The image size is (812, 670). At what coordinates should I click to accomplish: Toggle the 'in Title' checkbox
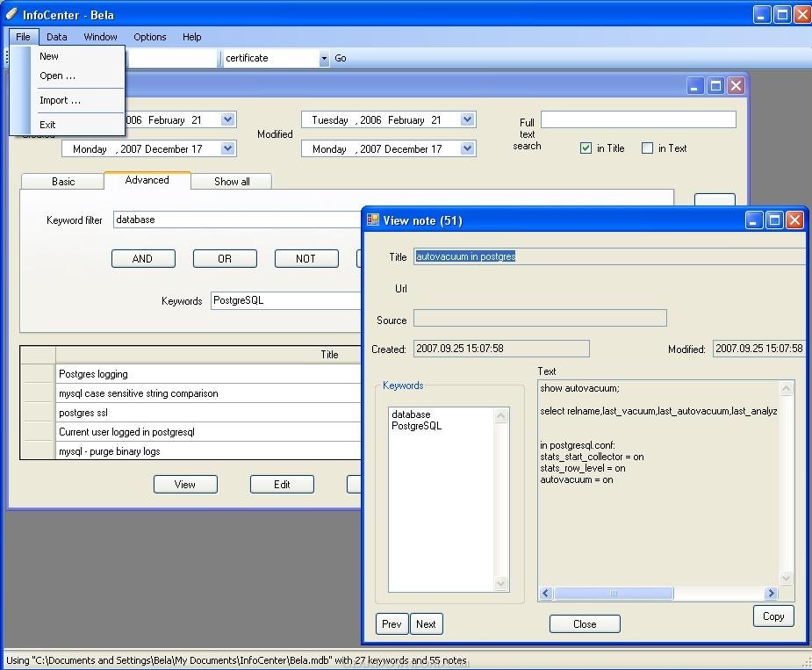tap(586, 148)
